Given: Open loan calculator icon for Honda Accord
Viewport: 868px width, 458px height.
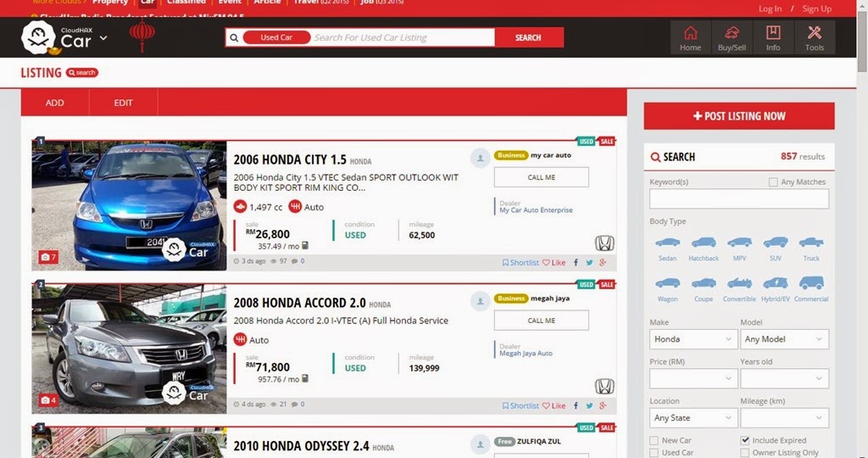Looking at the screenshot, I should point(305,379).
